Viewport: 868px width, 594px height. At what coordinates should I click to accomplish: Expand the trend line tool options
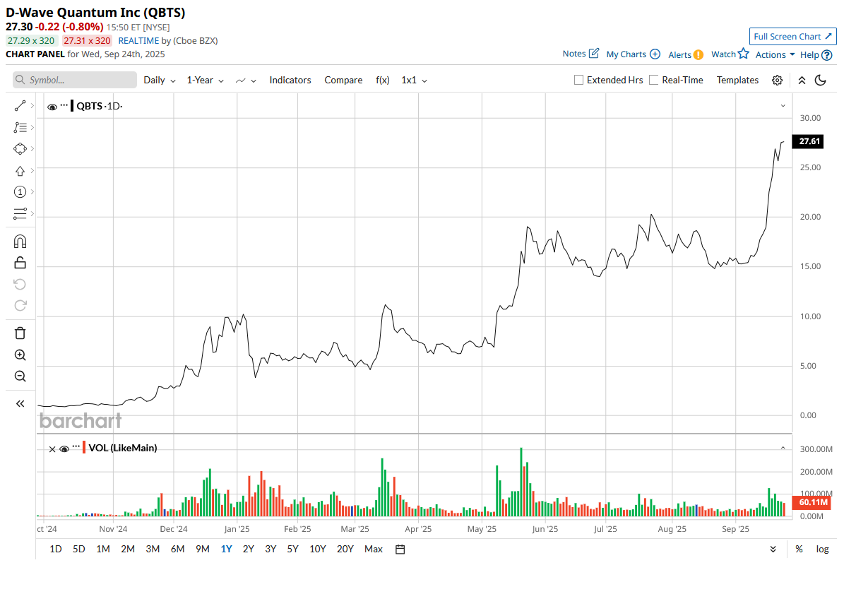[x=32, y=106]
